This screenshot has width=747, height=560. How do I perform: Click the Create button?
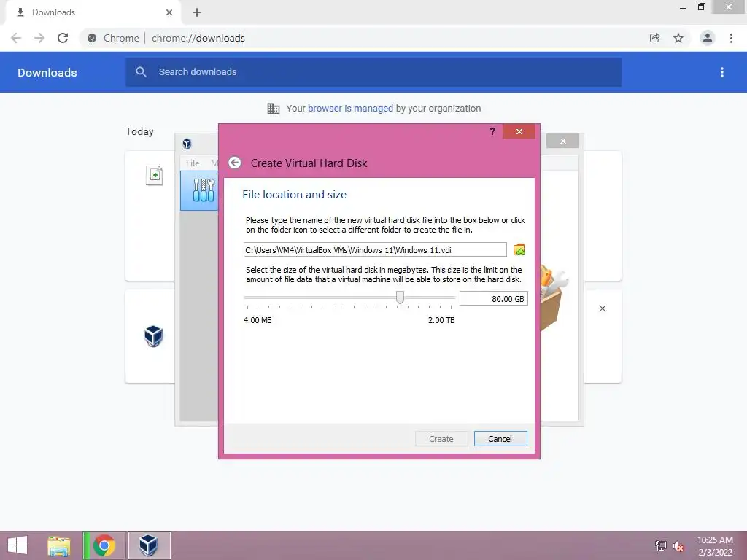coord(441,438)
